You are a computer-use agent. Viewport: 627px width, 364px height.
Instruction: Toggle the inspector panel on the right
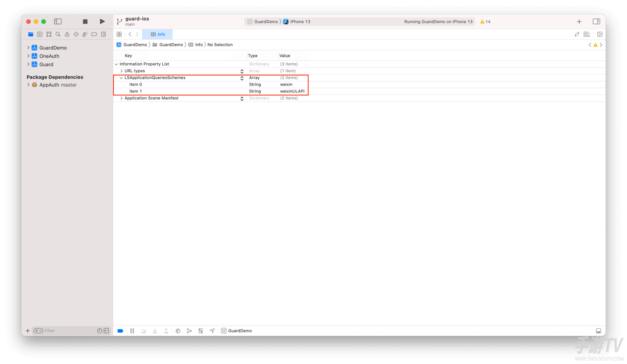click(596, 22)
